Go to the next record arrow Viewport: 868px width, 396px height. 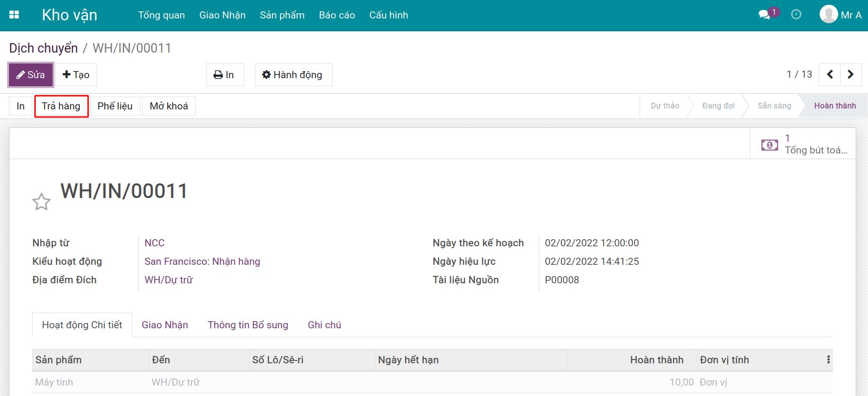(850, 74)
